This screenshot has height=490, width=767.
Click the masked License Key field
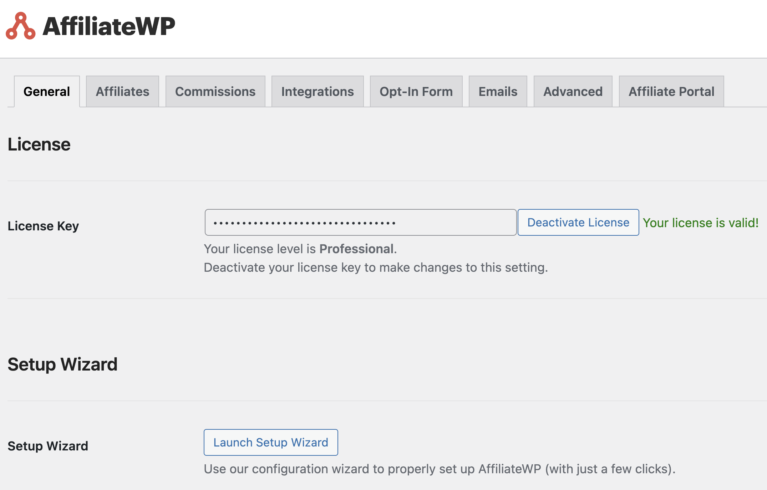coord(360,222)
